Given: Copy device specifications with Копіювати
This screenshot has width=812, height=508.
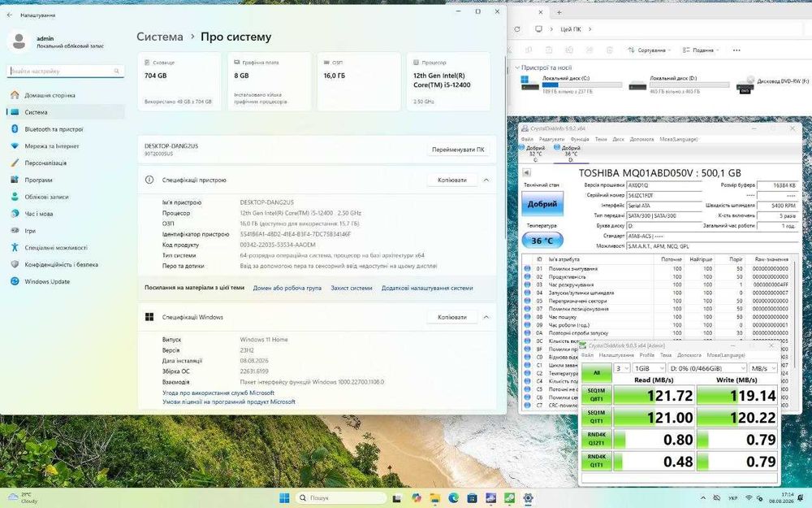Looking at the screenshot, I should click(451, 180).
